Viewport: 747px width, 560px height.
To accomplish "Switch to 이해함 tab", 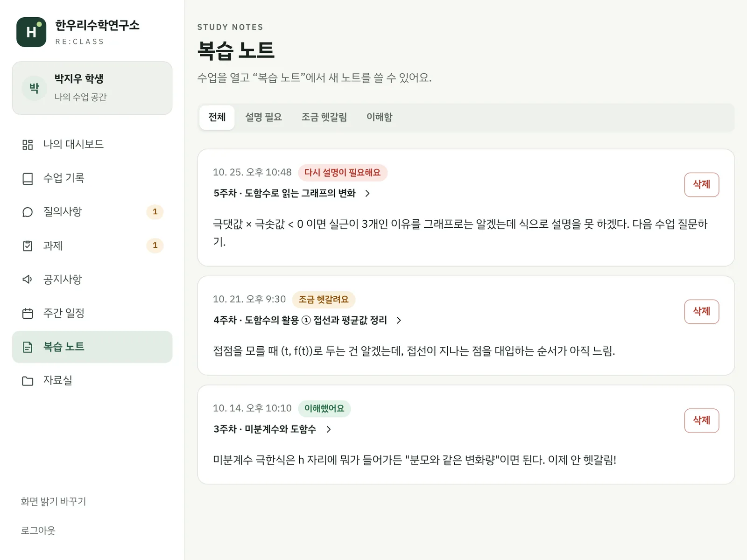I will click(x=379, y=117).
